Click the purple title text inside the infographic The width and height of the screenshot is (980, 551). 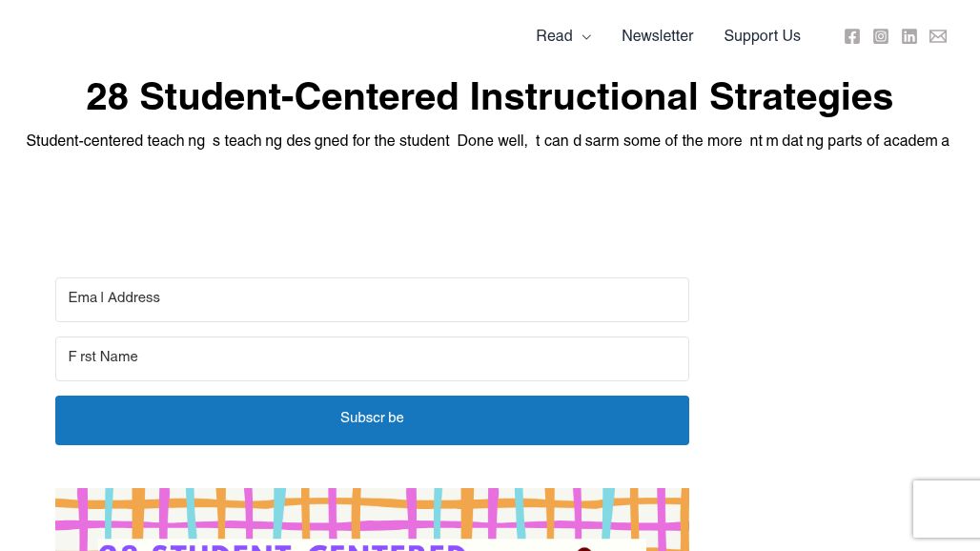[x=282, y=546]
